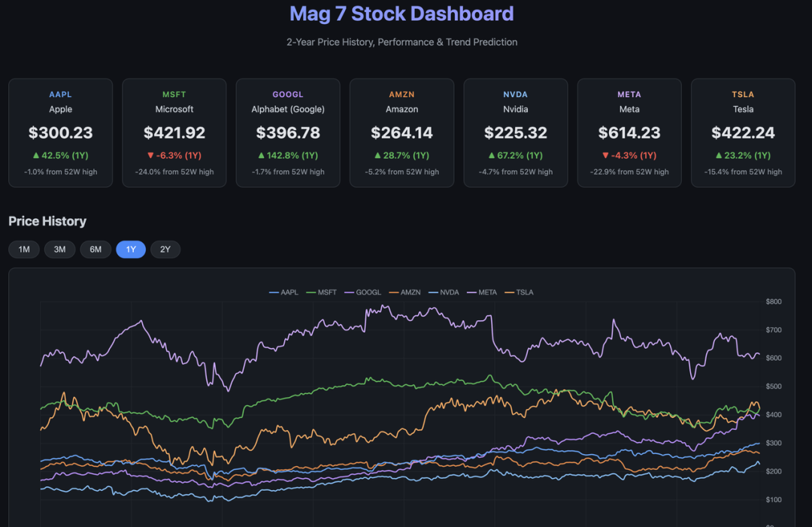This screenshot has height=527, width=812.
Task: Click the 67.2% (1Y) Nvidia gain
Action: click(515, 156)
